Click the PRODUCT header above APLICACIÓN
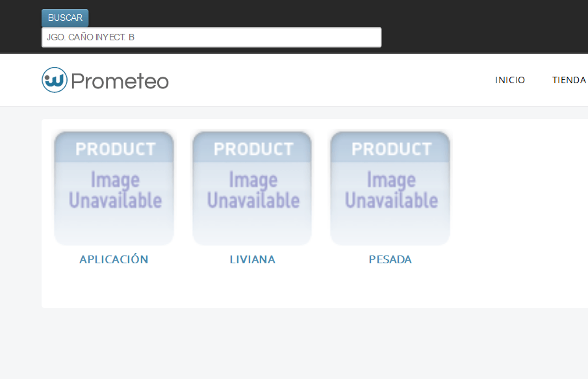The width and height of the screenshot is (588, 379). (x=116, y=149)
